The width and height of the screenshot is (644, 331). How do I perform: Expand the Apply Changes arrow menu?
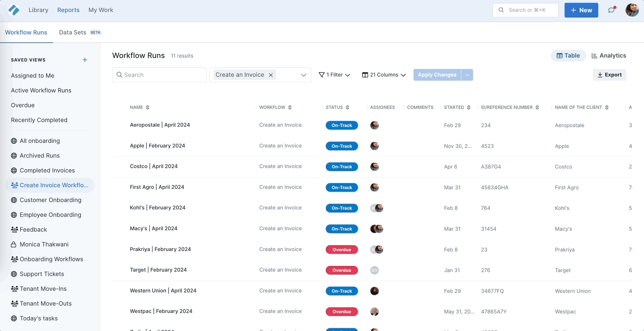tap(467, 75)
